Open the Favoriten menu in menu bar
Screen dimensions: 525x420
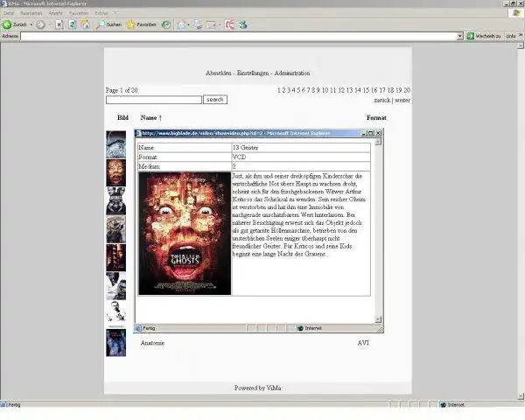pos(79,13)
